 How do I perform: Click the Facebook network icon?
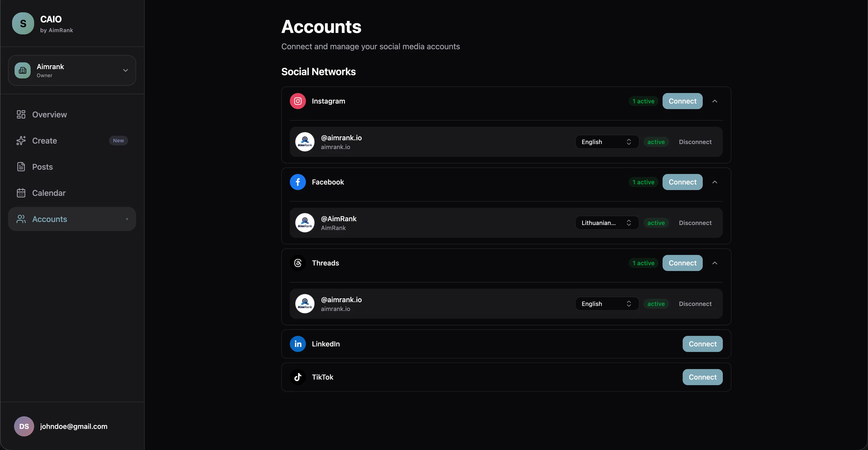(x=298, y=182)
